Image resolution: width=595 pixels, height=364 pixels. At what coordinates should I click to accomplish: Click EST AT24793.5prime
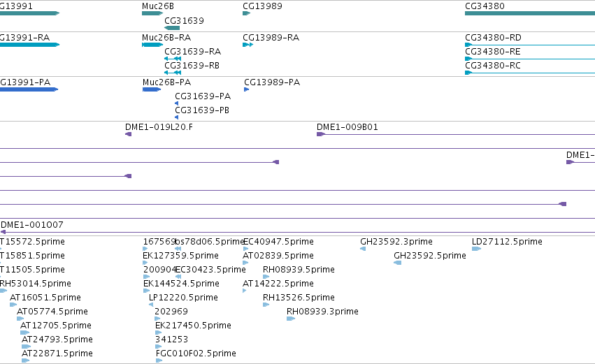pos(57,340)
